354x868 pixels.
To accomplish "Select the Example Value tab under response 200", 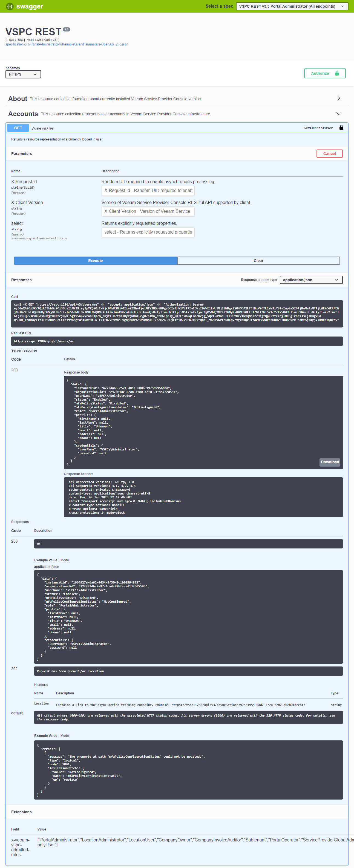I will [x=45, y=560].
